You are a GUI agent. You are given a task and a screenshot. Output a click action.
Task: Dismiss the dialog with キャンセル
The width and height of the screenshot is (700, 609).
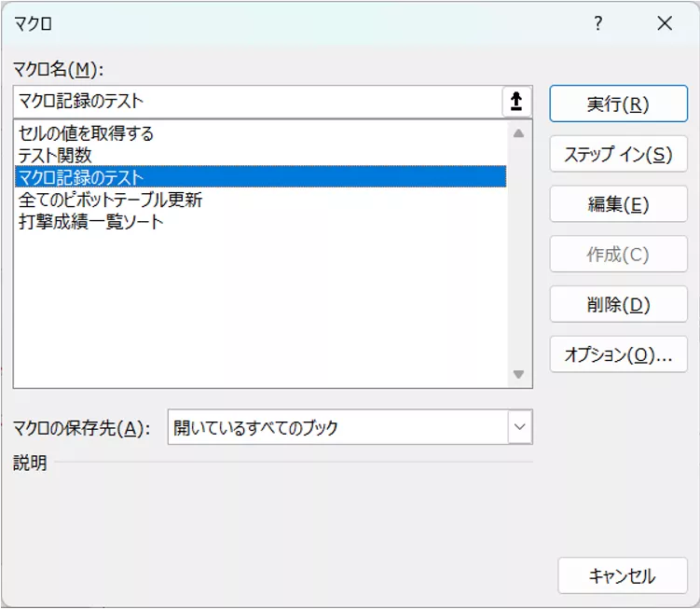pos(622,576)
